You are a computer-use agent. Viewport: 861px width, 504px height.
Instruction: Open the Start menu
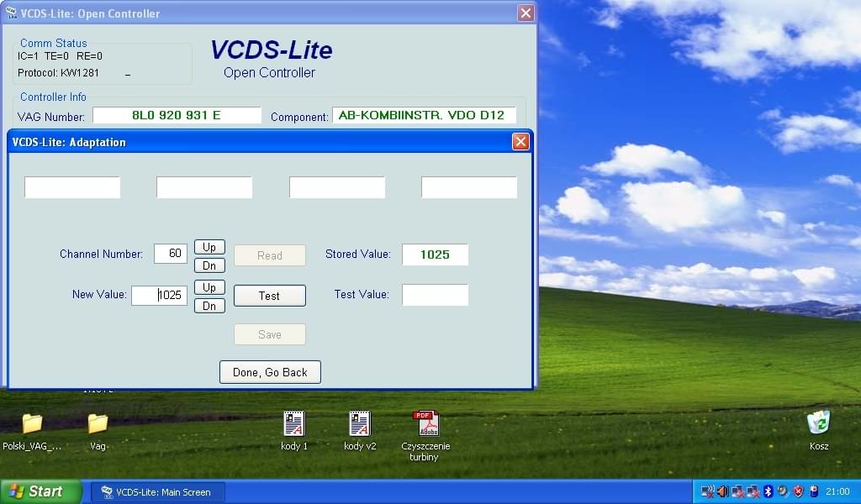[40, 491]
